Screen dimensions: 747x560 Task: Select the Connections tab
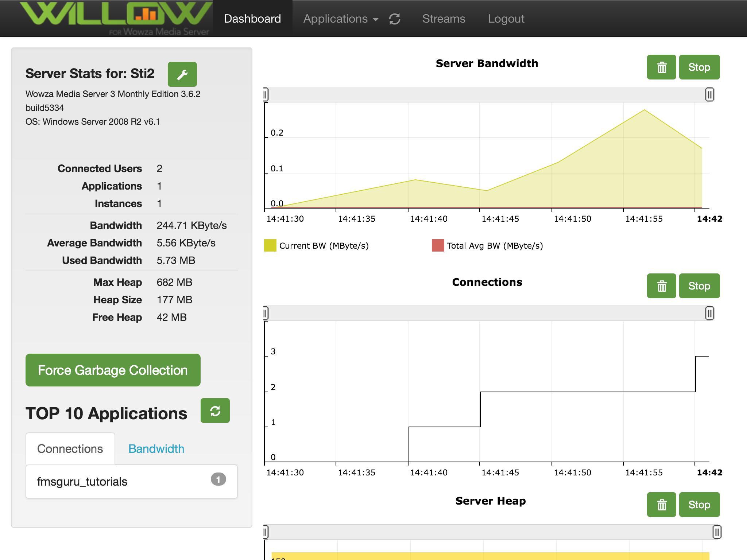[70, 449]
